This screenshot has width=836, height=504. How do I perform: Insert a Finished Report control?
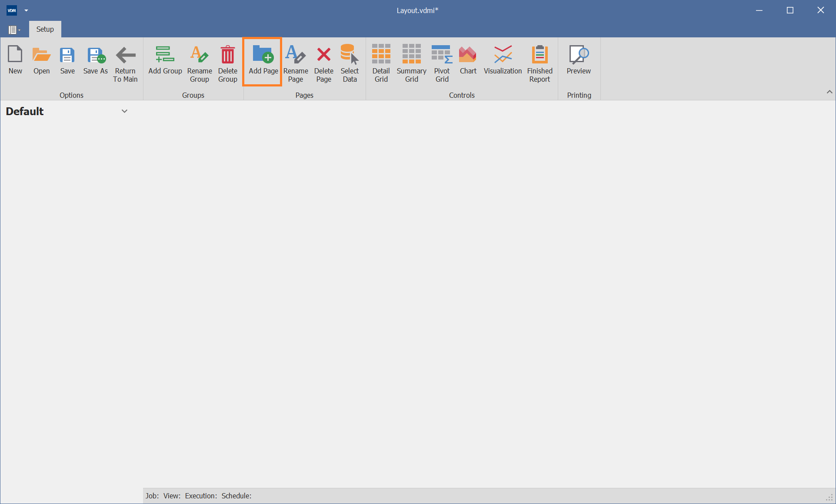[x=540, y=64]
